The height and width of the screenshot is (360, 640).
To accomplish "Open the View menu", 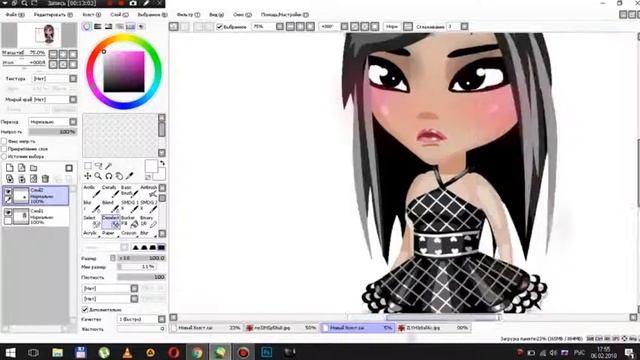I will 216,15.
